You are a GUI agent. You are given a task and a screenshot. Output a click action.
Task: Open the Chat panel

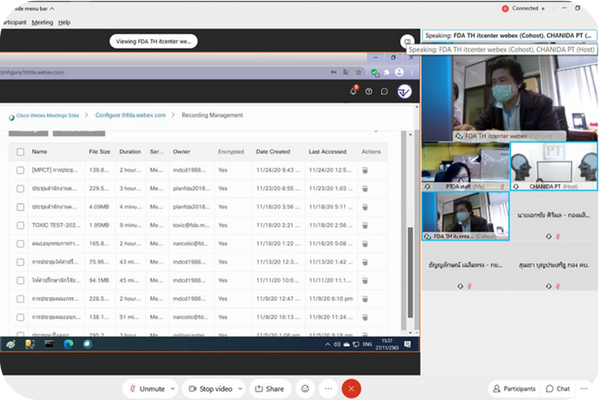click(558, 389)
